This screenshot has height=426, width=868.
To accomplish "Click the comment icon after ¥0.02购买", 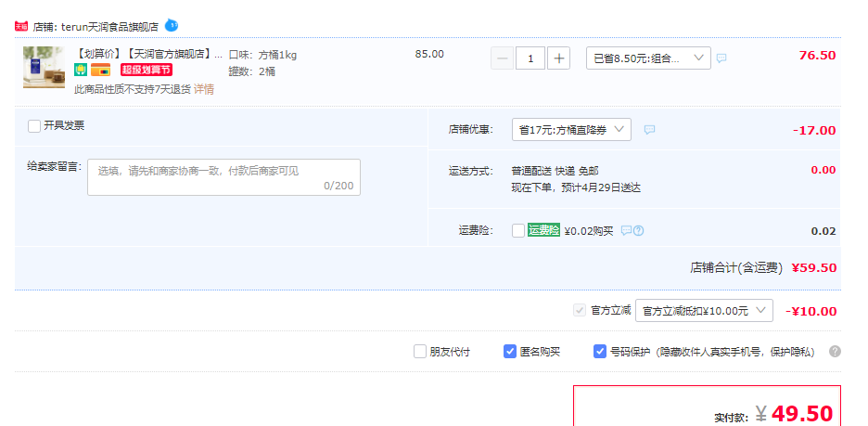I will [626, 230].
